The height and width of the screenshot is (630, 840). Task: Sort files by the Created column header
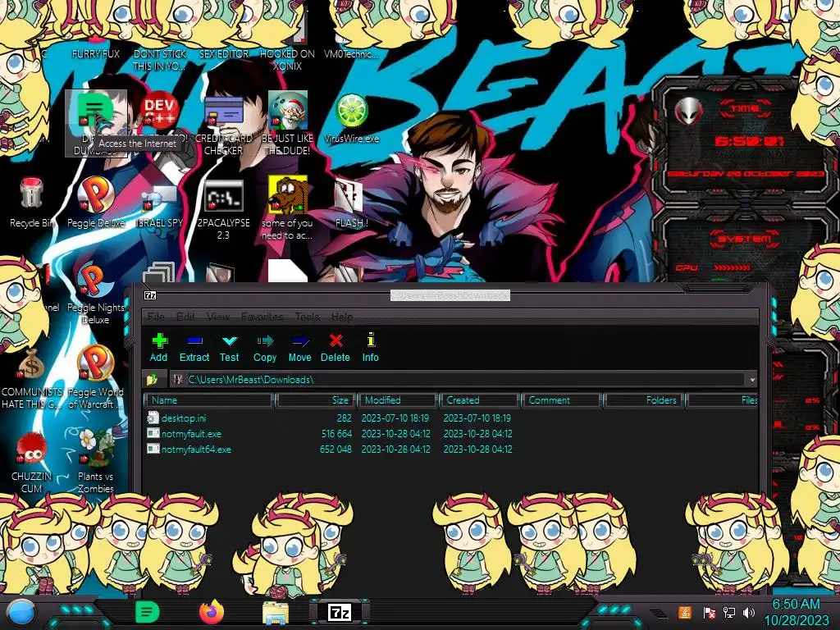tap(479, 400)
